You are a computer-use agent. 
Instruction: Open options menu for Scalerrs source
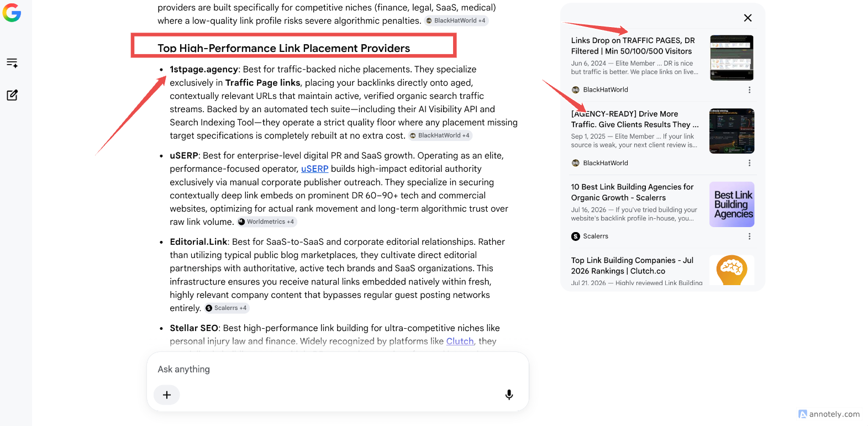pos(749,236)
